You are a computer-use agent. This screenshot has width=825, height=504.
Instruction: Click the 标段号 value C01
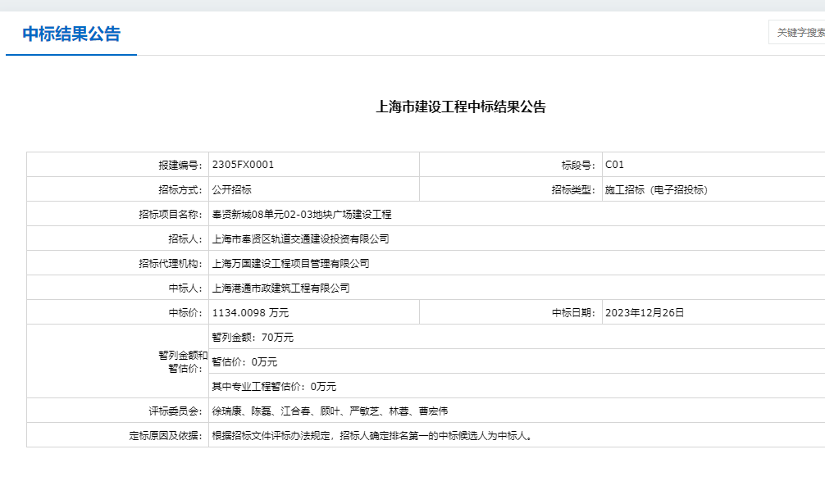click(614, 165)
